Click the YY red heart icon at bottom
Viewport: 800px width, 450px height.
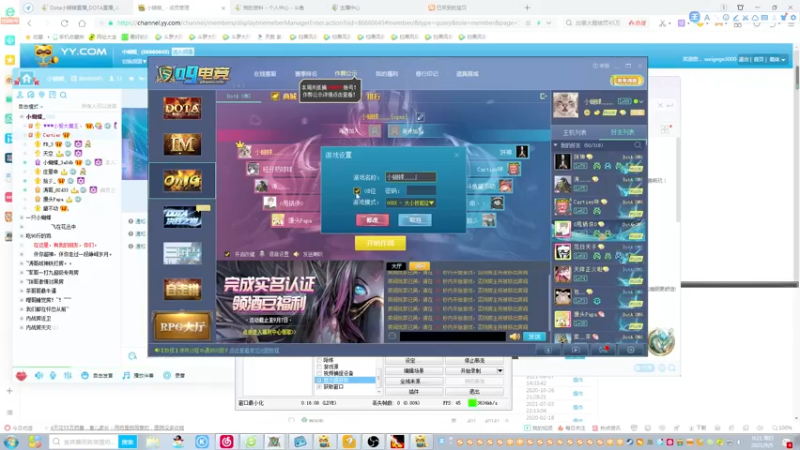point(21,376)
